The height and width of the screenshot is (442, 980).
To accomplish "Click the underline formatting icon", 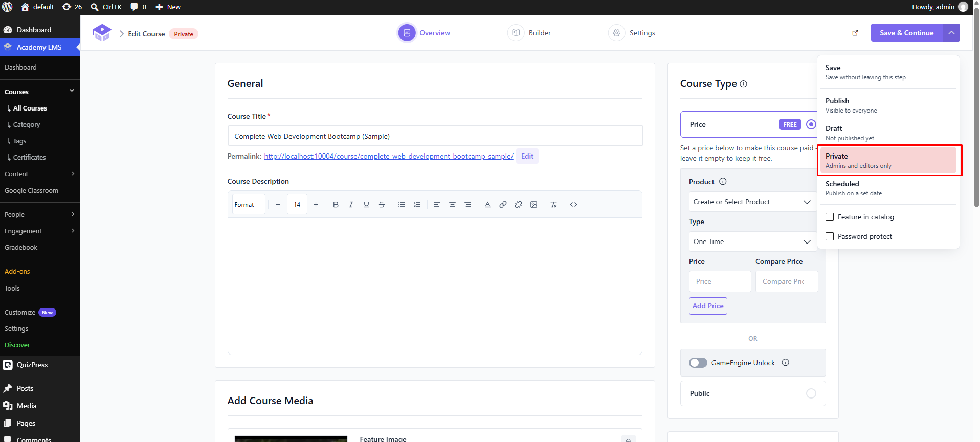I will tap(366, 204).
